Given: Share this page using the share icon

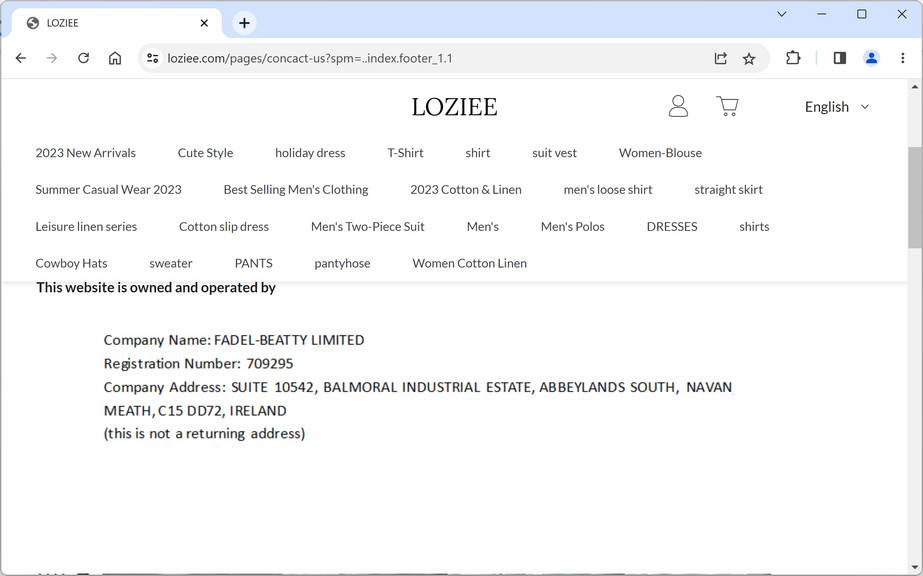Looking at the screenshot, I should coord(721,58).
